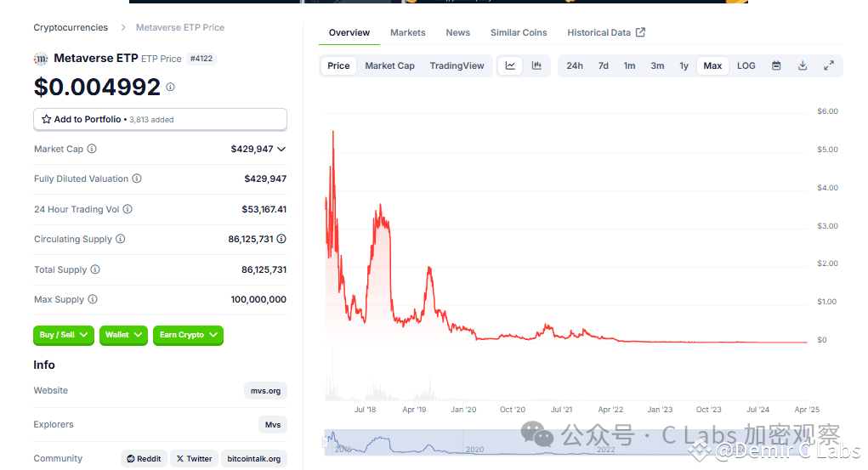Set chart range to 24h
Screen dimensions: 868x470
(575, 65)
